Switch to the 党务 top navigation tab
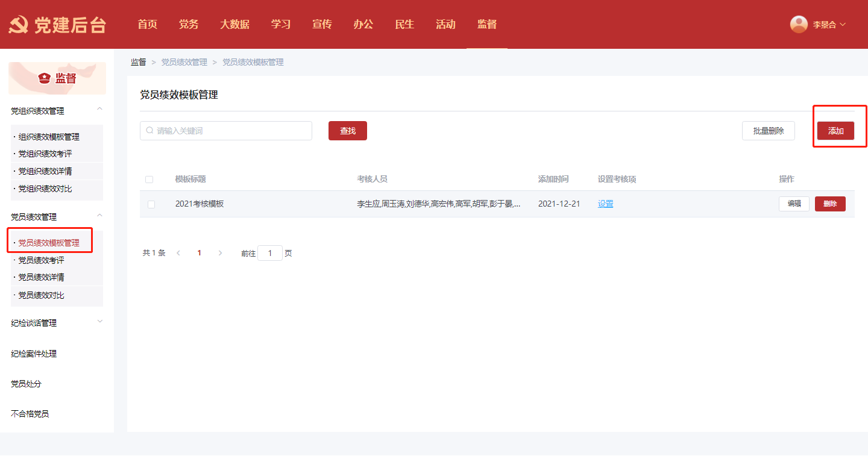Screen dimensions: 868x456 189,25
